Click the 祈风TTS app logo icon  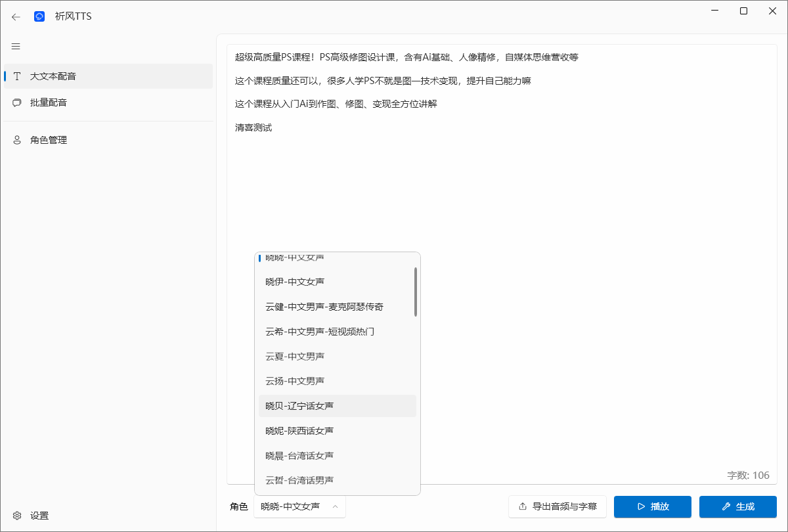39,17
